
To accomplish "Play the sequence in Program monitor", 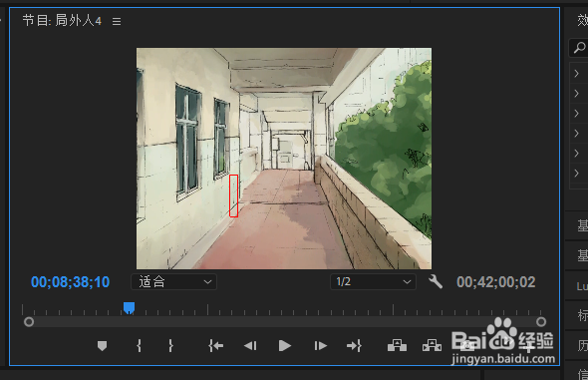I will point(285,345).
